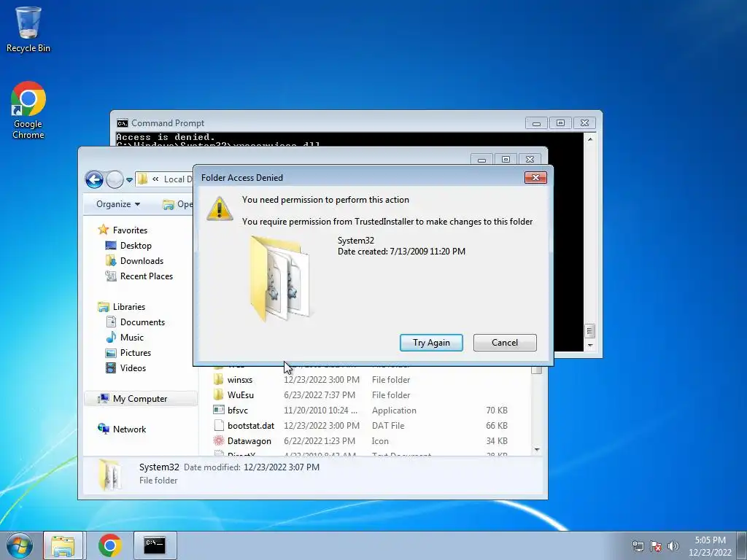Maximize the Command Prompt window
This screenshot has height=560, width=747.
coord(560,123)
